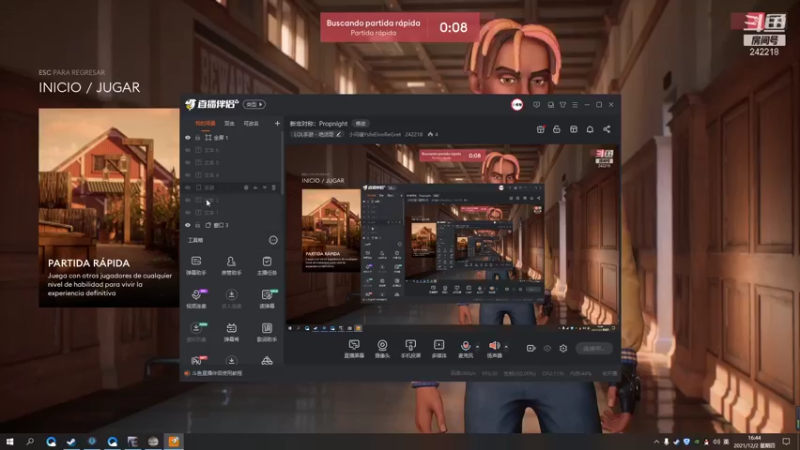
Task: Open the notification bell icon
Action: pyautogui.click(x=590, y=129)
